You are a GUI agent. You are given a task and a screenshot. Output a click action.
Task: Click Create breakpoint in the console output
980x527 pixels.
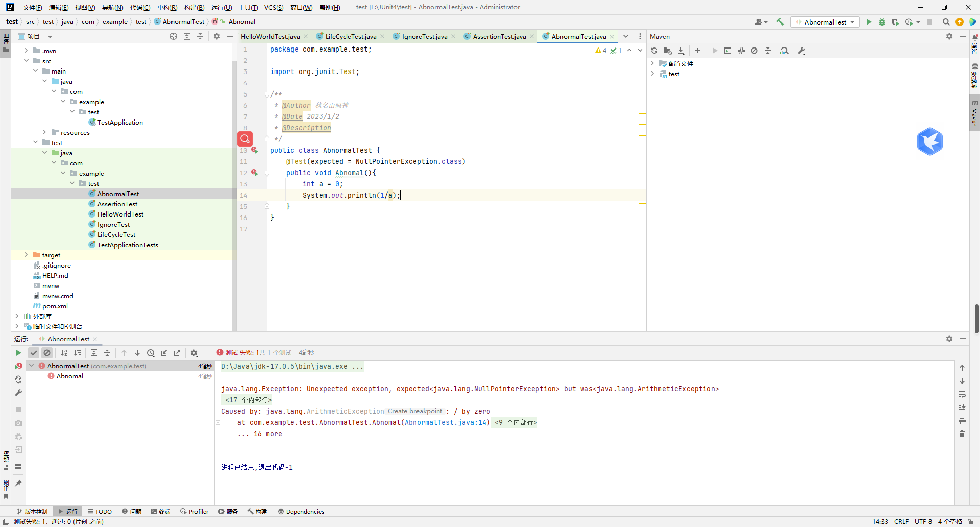pyautogui.click(x=414, y=411)
